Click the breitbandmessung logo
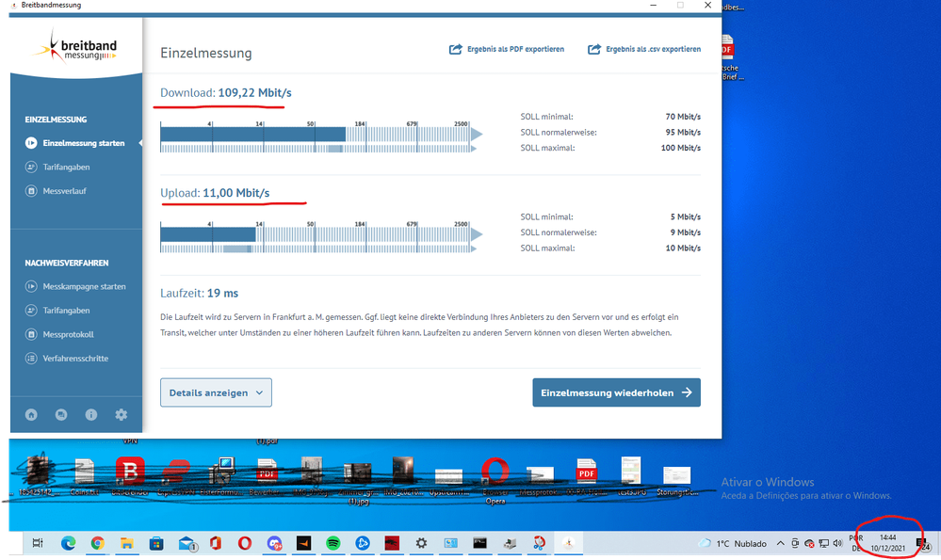The image size is (941, 560). (x=75, y=48)
